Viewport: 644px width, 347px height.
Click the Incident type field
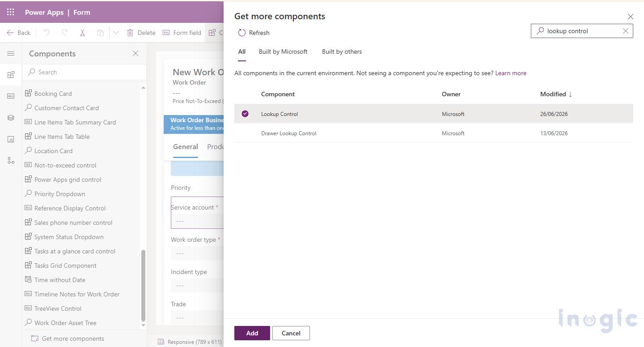197,285
